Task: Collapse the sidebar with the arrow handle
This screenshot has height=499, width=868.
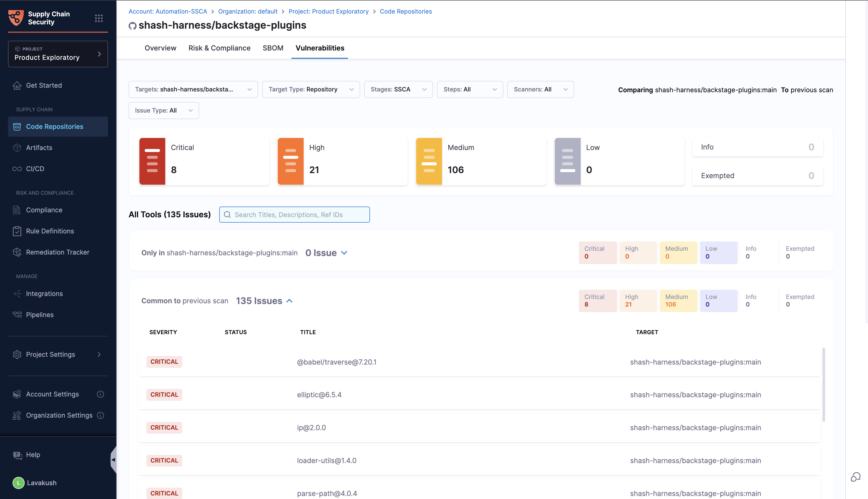Action: (113, 460)
